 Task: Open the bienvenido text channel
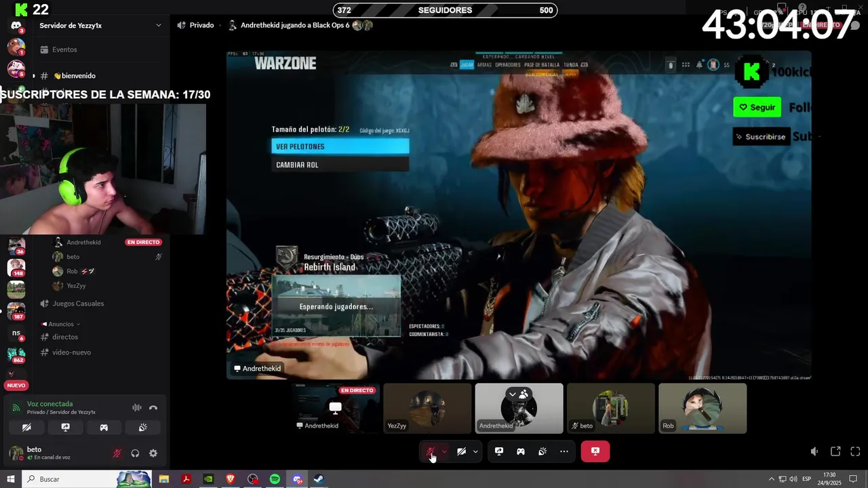point(100,76)
